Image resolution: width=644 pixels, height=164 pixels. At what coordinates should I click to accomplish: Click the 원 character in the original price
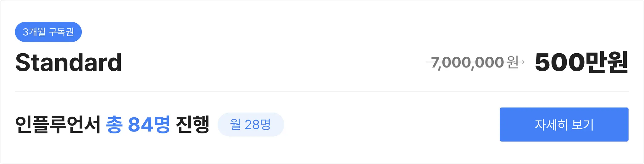tap(513, 62)
